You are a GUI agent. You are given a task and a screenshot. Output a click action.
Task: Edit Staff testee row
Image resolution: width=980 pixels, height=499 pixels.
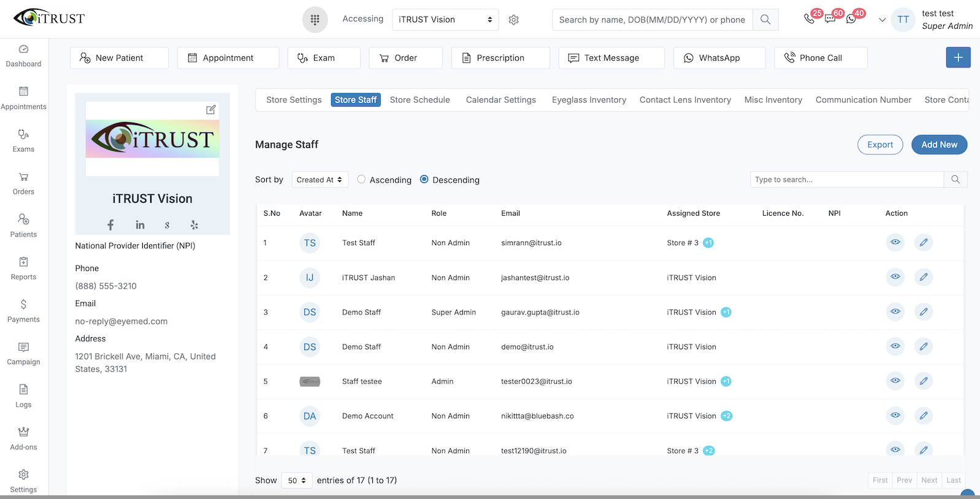click(924, 381)
